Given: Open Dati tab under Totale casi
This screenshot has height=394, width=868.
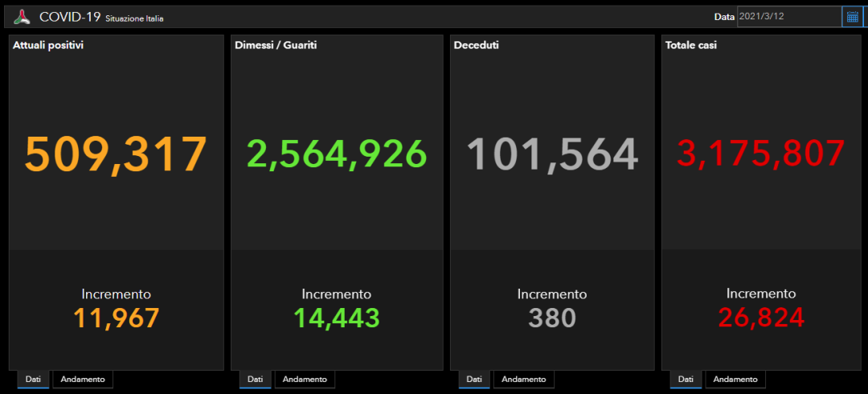Looking at the screenshot, I should point(686,380).
